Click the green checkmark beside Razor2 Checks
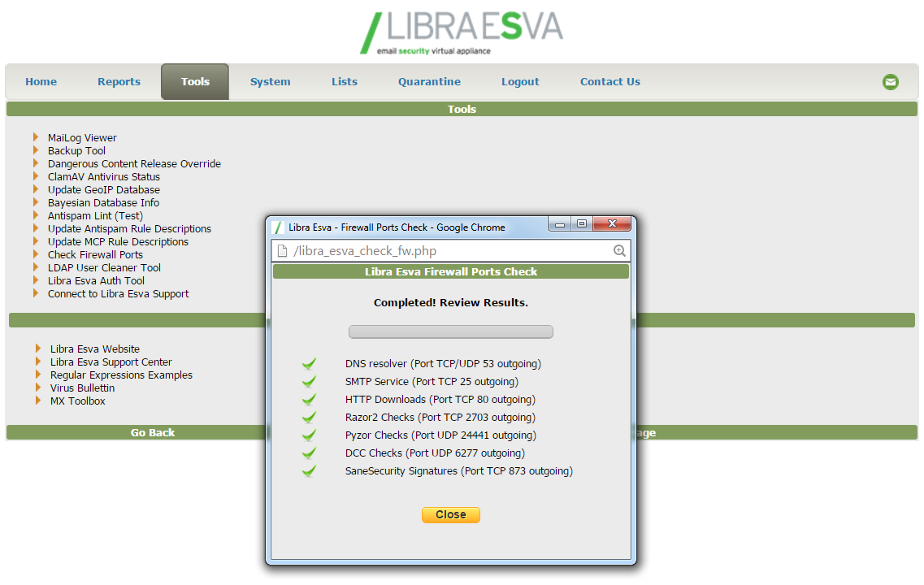This screenshot has width=924, height=585. [x=309, y=417]
